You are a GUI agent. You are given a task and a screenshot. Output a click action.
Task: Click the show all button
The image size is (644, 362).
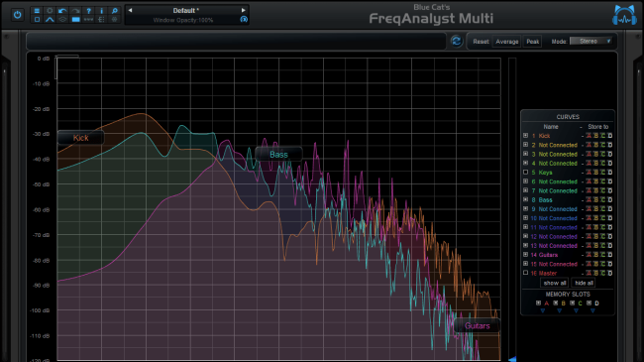pos(555,283)
